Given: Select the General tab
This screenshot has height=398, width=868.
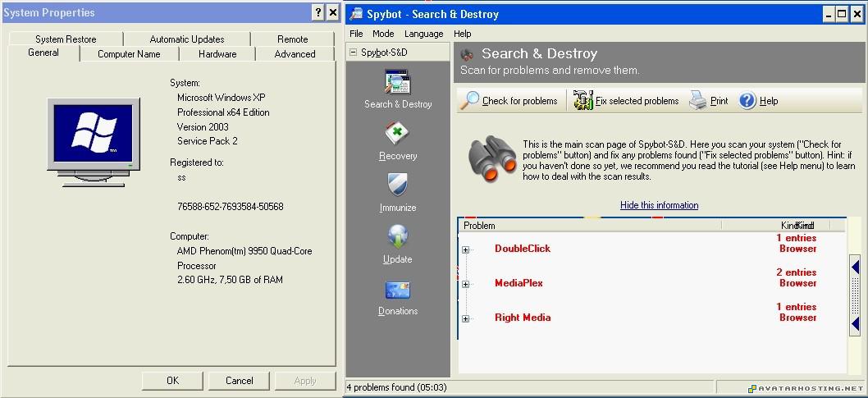Looking at the screenshot, I should coord(43,53).
